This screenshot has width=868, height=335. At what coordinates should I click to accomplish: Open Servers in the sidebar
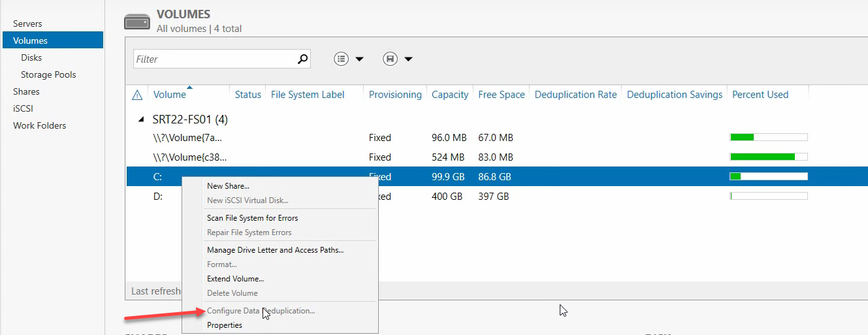point(27,24)
